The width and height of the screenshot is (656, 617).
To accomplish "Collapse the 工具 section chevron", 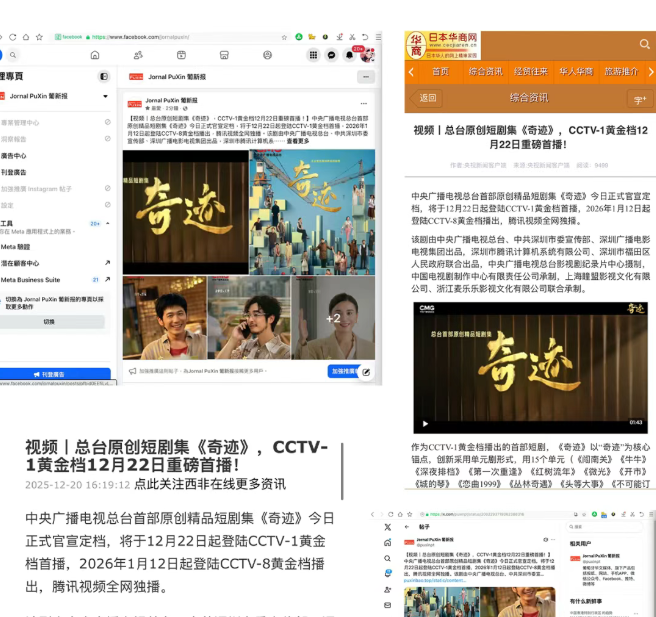I will (106, 223).
